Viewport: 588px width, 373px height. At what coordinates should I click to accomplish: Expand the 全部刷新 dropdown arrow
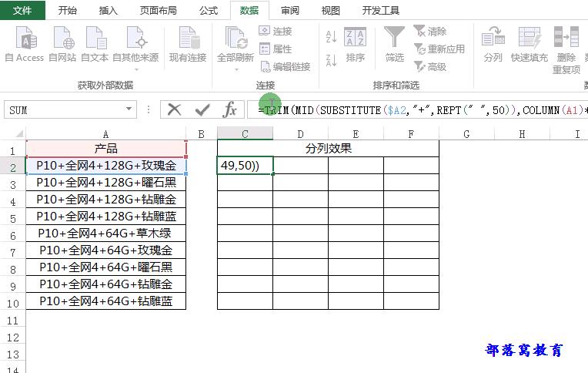coord(236,69)
